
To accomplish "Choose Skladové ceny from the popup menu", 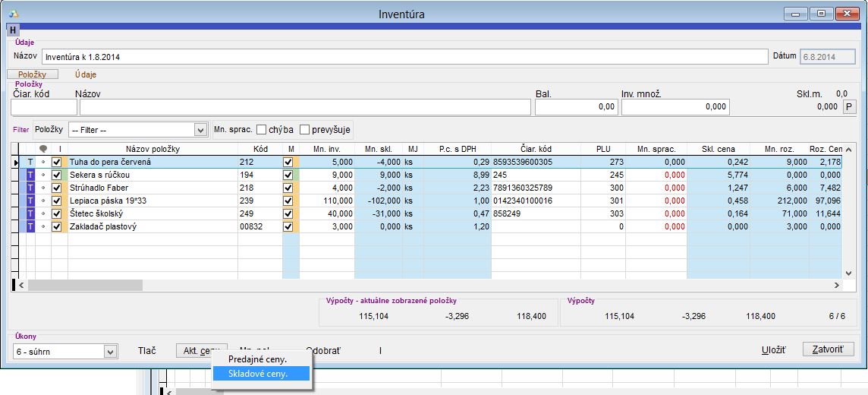I will coord(258,374).
